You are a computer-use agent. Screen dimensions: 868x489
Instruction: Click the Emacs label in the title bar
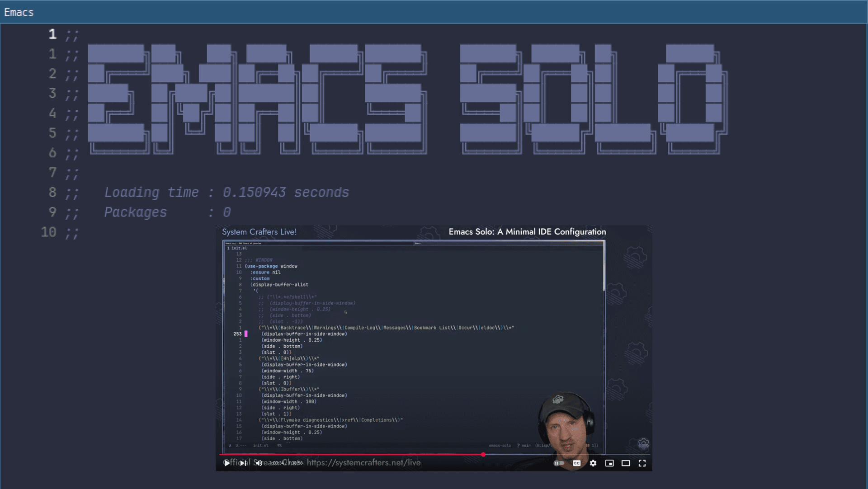pyautogui.click(x=18, y=12)
